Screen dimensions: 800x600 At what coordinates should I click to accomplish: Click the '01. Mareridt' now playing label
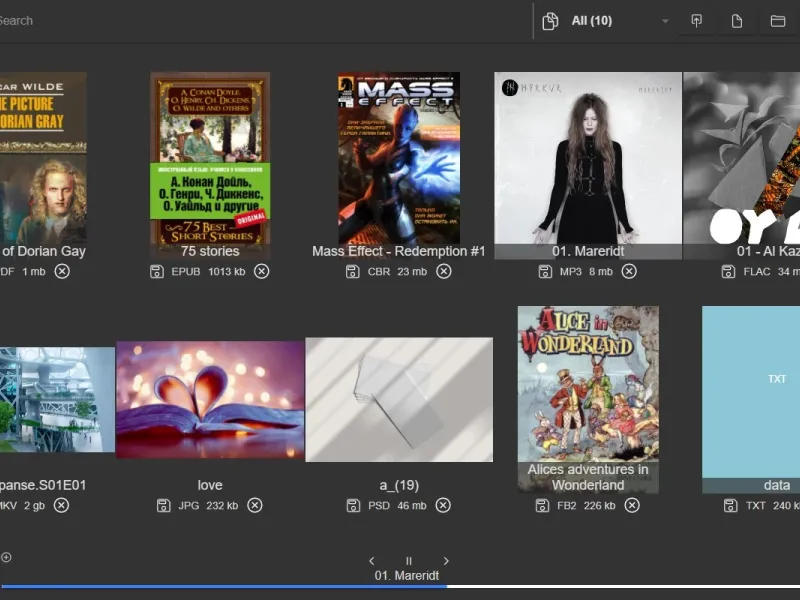407,576
